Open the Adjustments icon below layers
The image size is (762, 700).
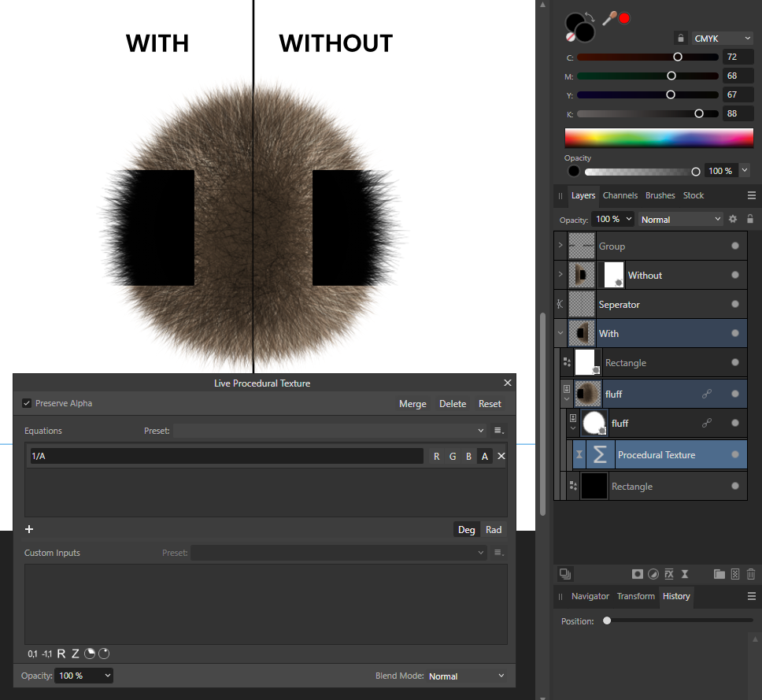(653, 574)
